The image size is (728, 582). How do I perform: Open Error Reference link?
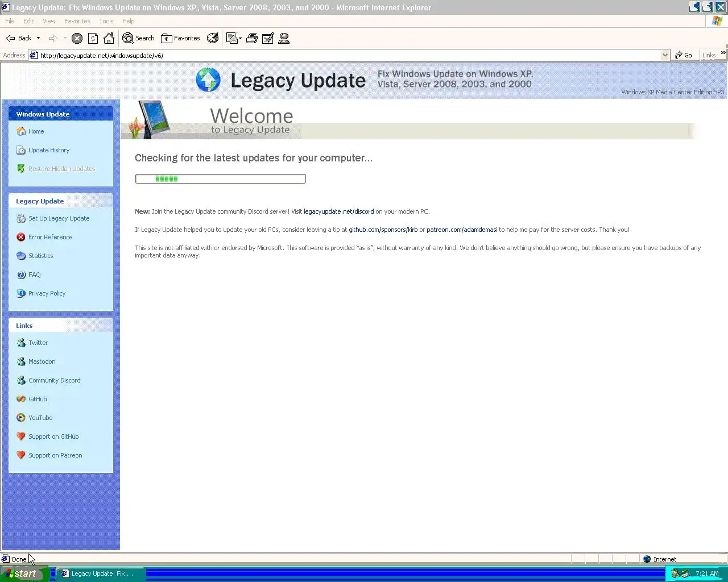(x=50, y=237)
